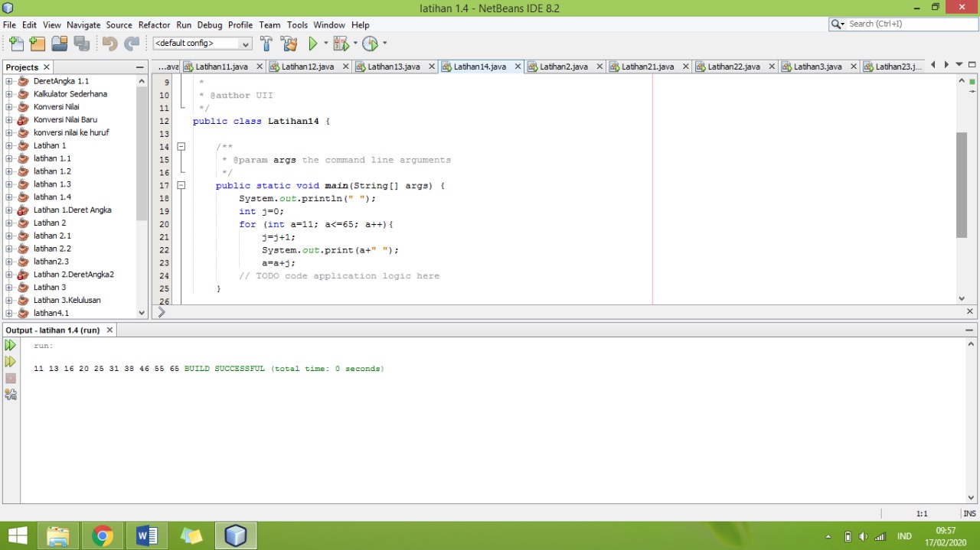Image resolution: width=980 pixels, height=550 pixels.
Task: Open Run Project dropdown arrow
Action: pyautogui.click(x=326, y=44)
